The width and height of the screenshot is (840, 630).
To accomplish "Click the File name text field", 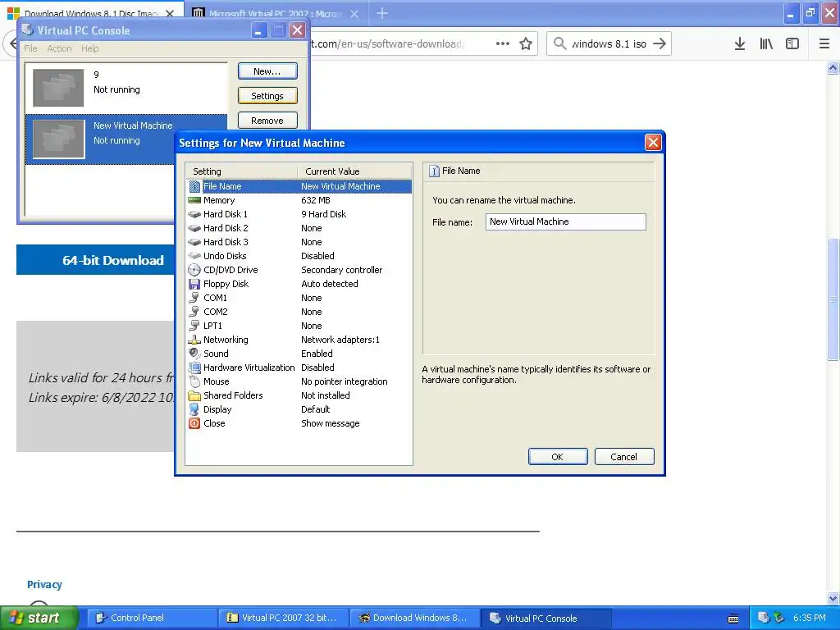I will click(x=566, y=221).
